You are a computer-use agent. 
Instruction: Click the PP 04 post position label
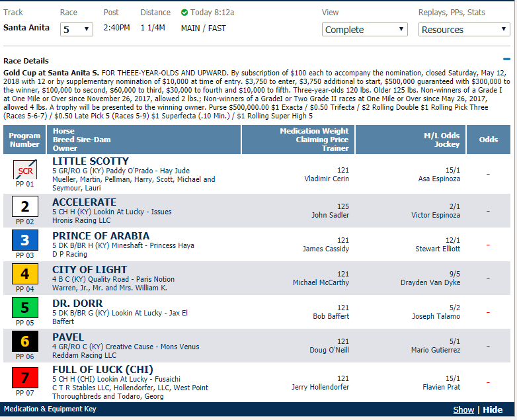point(25,289)
